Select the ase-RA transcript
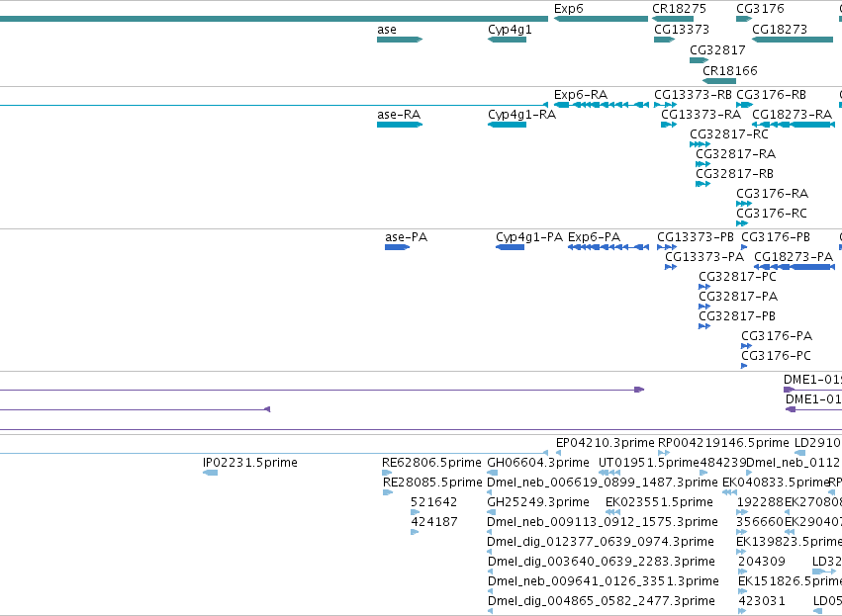Image resolution: width=842 pixels, height=616 pixels. click(x=400, y=125)
